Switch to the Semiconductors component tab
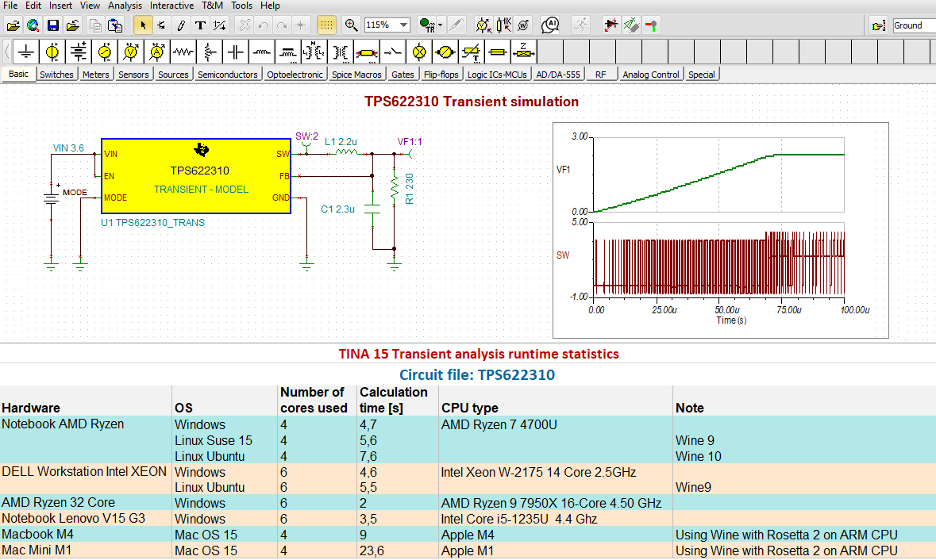Screen dimensions: 936x560 click(x=228, y=75)
